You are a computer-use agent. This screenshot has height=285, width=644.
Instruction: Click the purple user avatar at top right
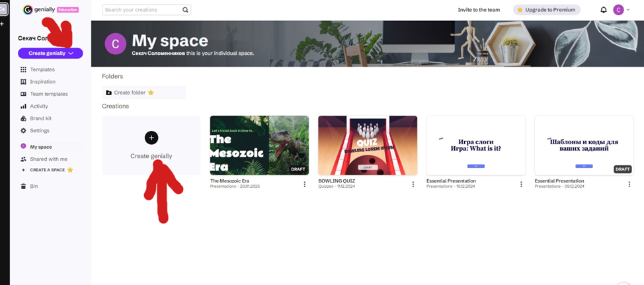618,10
